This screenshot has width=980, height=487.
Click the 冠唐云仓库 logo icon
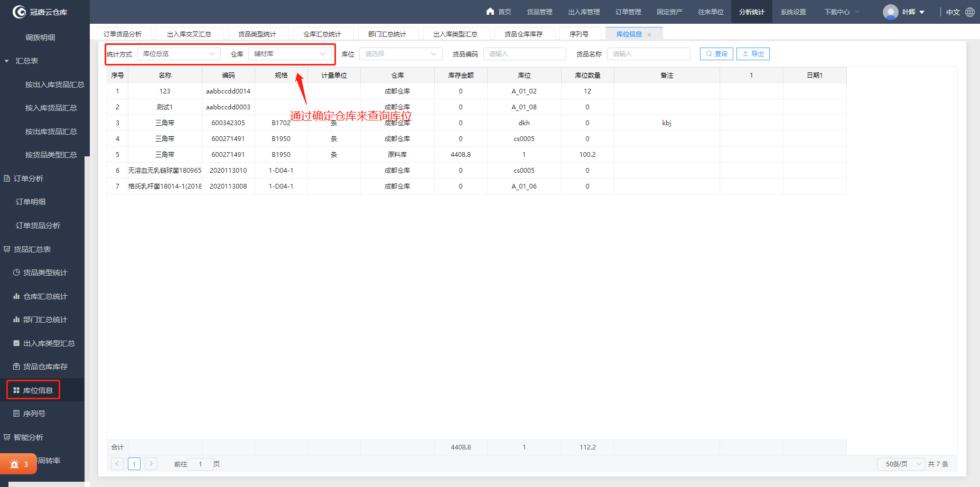pyautogui.click(x=19, y=12)
